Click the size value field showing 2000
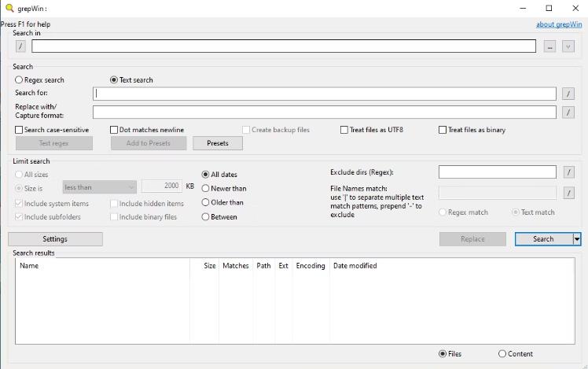This screenshot has width=588, height=369. point(162,186)
